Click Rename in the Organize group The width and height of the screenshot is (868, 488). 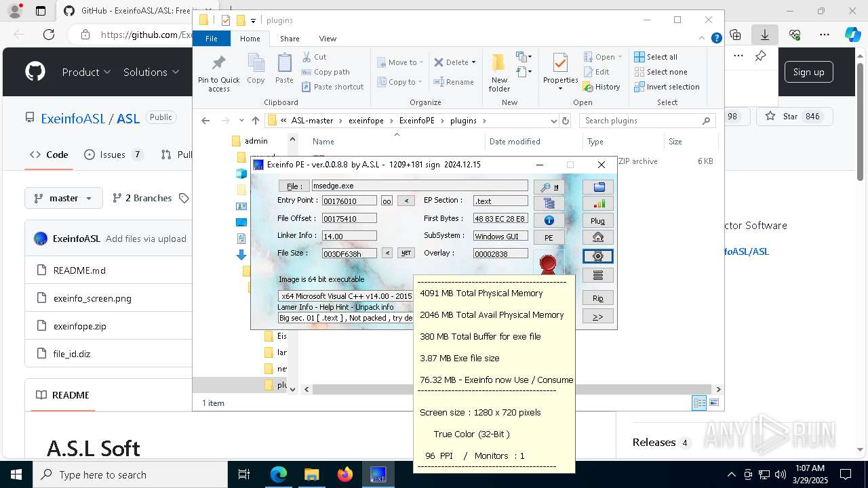tap(454, 82)
